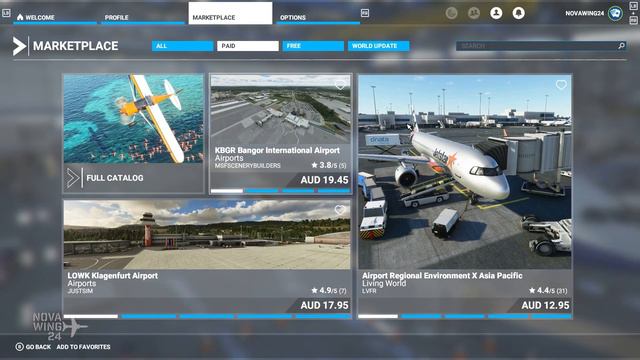Click the GO BACK label
The image size is (640, 360).
click(x=38, y=347)
